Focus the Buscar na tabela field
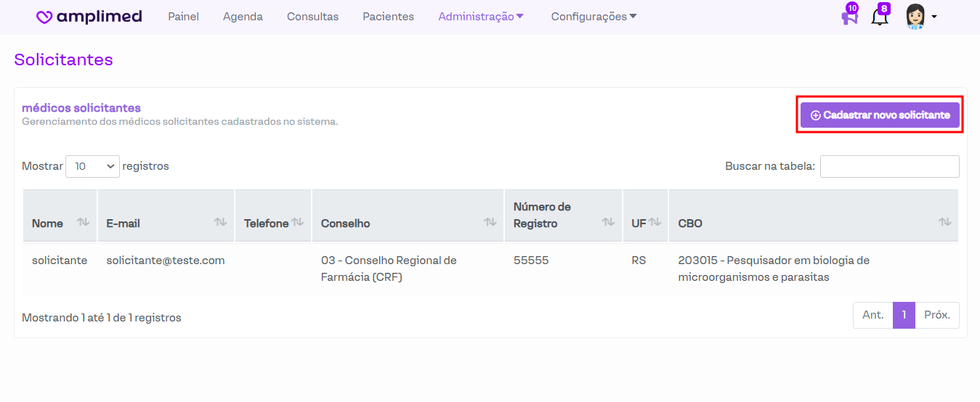The image size is (980, 402). point(889,166)
